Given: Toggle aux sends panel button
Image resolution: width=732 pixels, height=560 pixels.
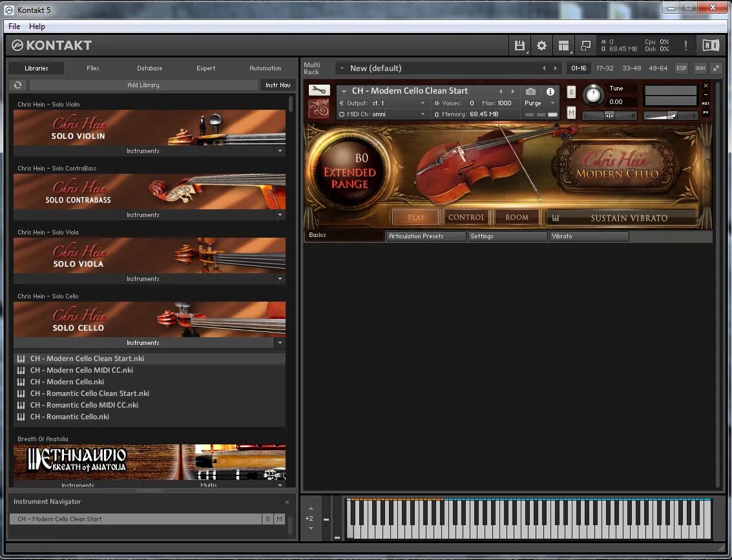Looking at the screenshot, I should [700, 68].
